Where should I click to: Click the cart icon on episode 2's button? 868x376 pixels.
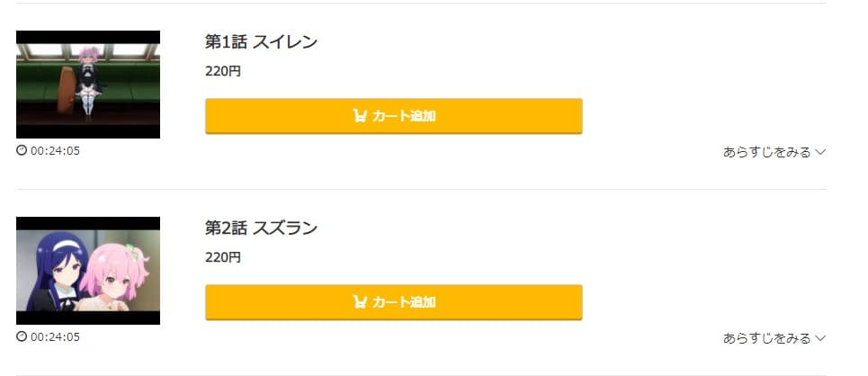(359, 302)
